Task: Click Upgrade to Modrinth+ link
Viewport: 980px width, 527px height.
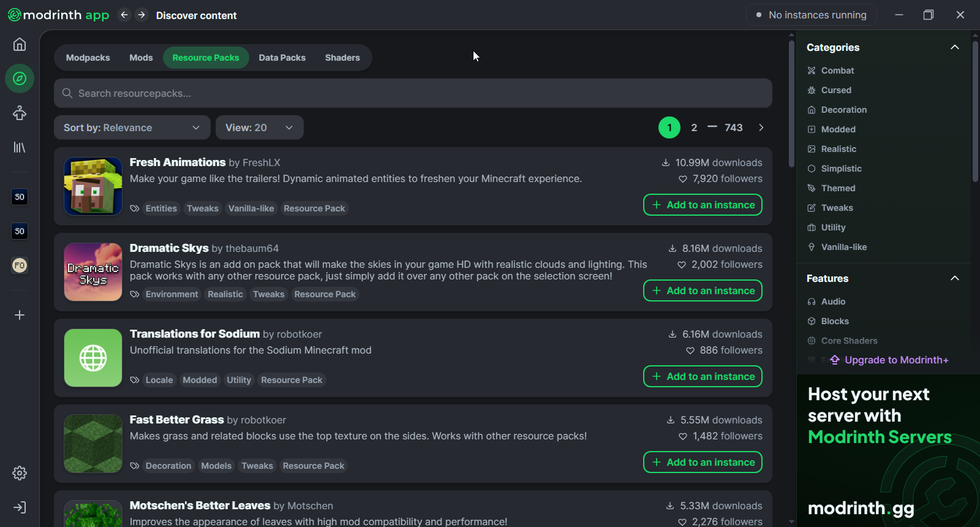Action: [889, 360]
